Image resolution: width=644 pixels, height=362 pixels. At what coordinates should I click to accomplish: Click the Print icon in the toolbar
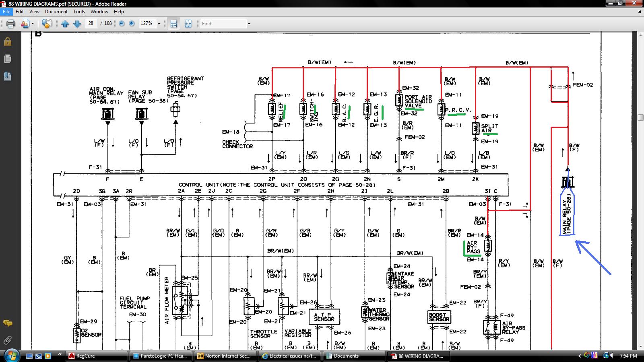10,24
